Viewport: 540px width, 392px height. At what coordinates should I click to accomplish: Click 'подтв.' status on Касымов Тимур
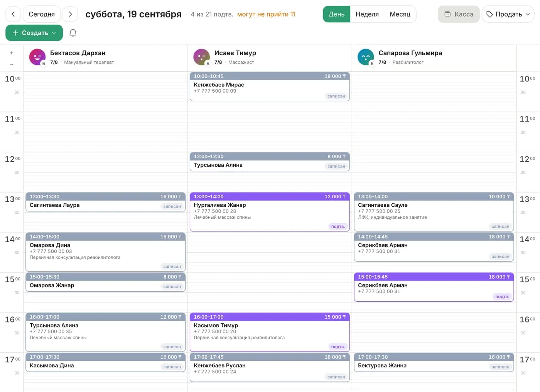(x=338, y=347)
